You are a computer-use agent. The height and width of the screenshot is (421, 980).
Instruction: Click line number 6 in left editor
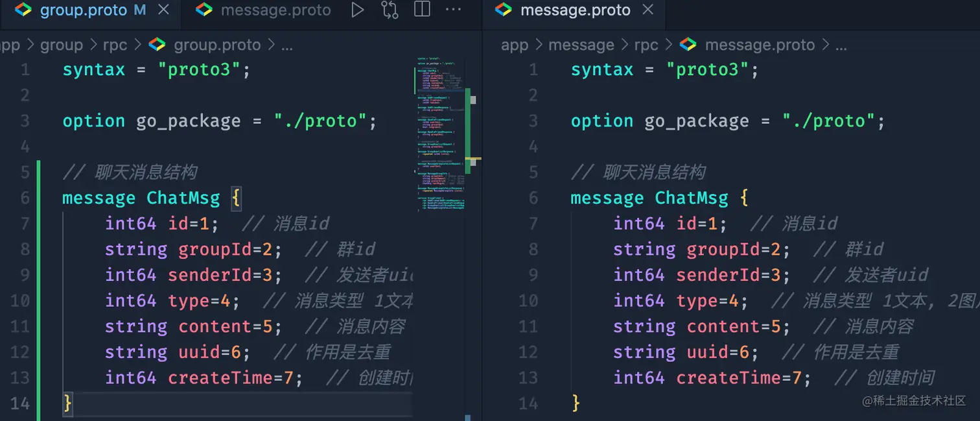25,198
